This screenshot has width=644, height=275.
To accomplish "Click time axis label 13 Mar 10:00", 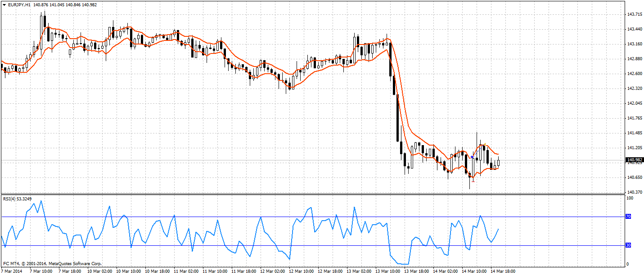I will tap(387, 271).
